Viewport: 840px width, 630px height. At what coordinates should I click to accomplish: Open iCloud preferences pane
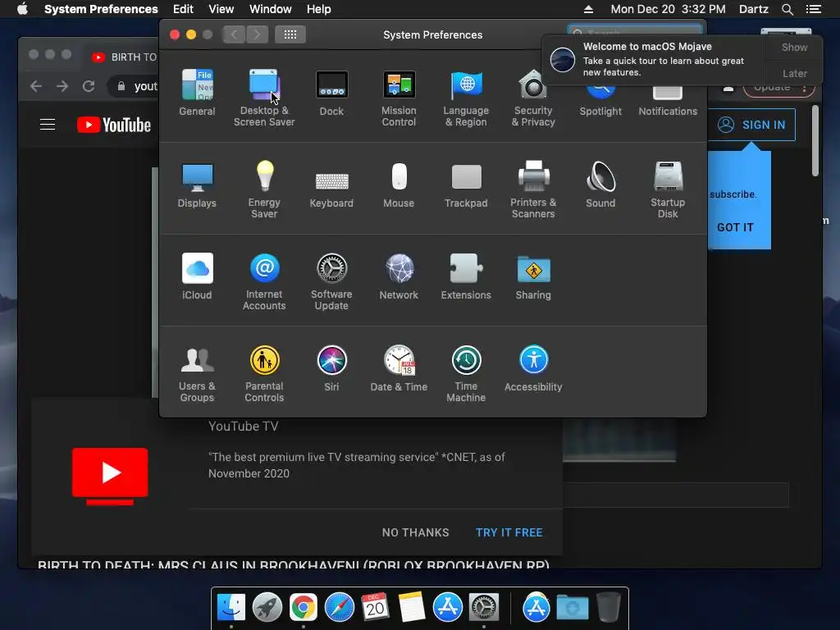click(x=197, y=276)
